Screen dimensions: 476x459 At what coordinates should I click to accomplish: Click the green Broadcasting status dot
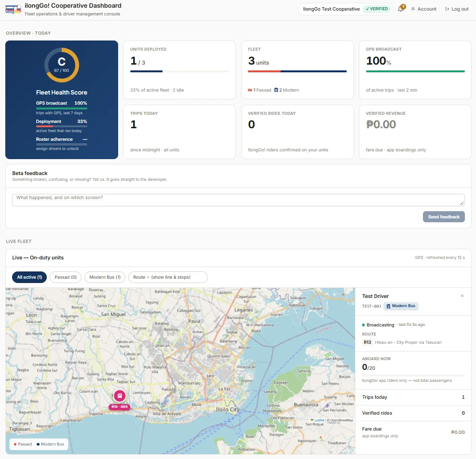click(363, 325)
